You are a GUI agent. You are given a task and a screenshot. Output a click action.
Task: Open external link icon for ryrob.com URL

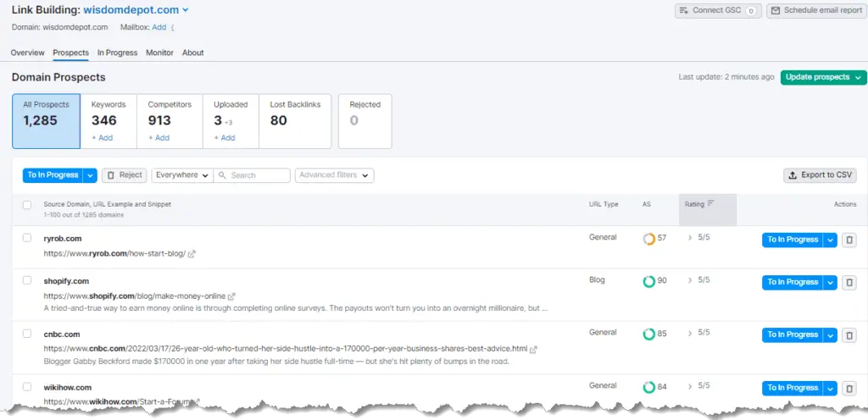click(192, 254)
